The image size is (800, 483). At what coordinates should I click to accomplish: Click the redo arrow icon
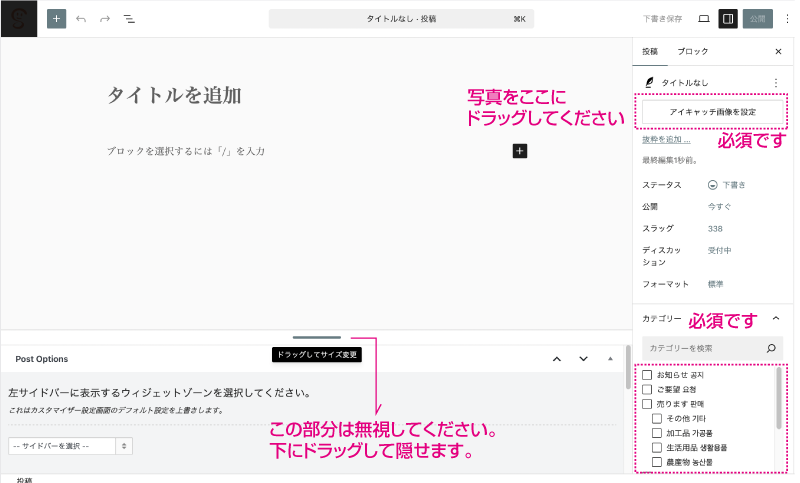tap(105, 19)
